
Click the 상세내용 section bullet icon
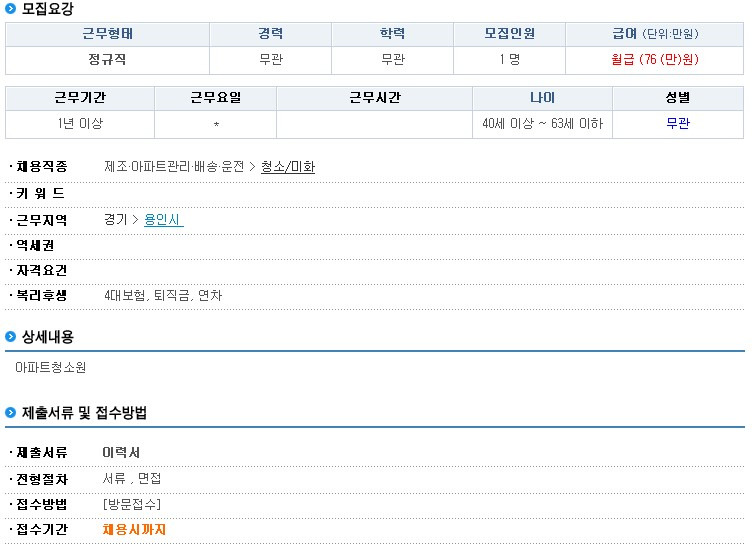tap(11, 337)
